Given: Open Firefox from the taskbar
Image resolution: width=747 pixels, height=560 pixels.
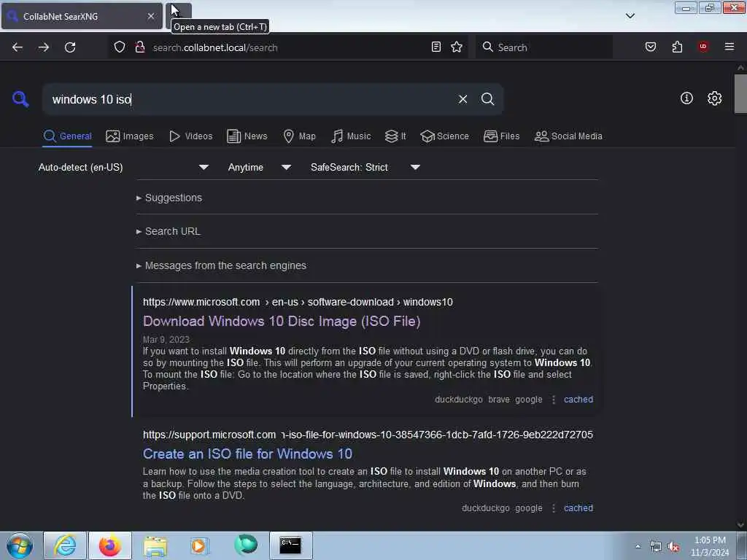Looking at the screenshot, I should 110,545.
